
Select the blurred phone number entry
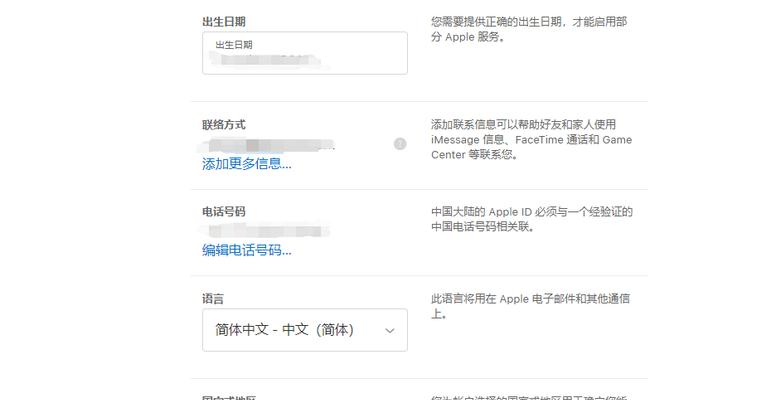tap(265, 231)
